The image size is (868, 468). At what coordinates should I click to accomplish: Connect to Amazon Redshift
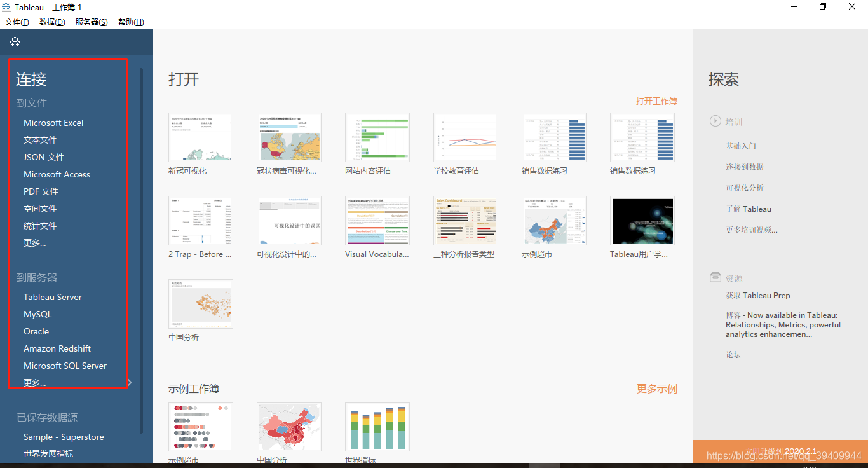coord(57,348)
